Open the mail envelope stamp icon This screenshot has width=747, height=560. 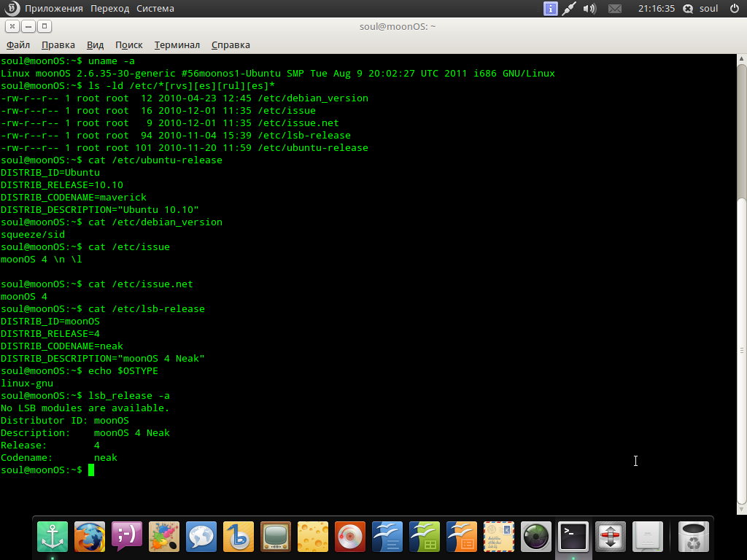click(498, 537)
